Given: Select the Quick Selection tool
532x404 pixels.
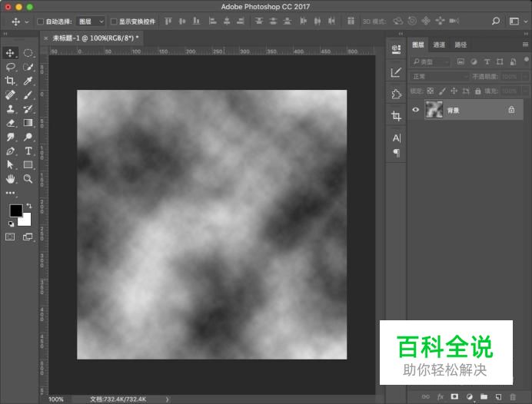Looking at the screenshot, I should click(28, 67).
